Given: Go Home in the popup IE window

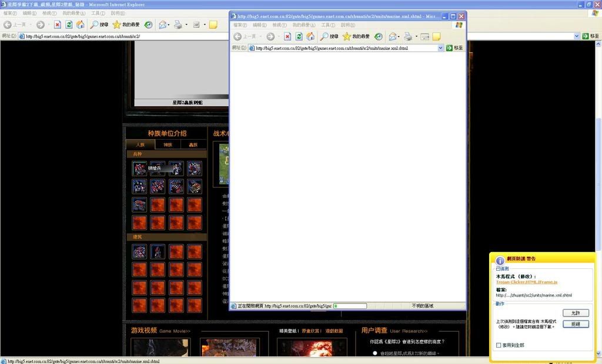Looking at the screenshot, I should click(x=310, y=36).
